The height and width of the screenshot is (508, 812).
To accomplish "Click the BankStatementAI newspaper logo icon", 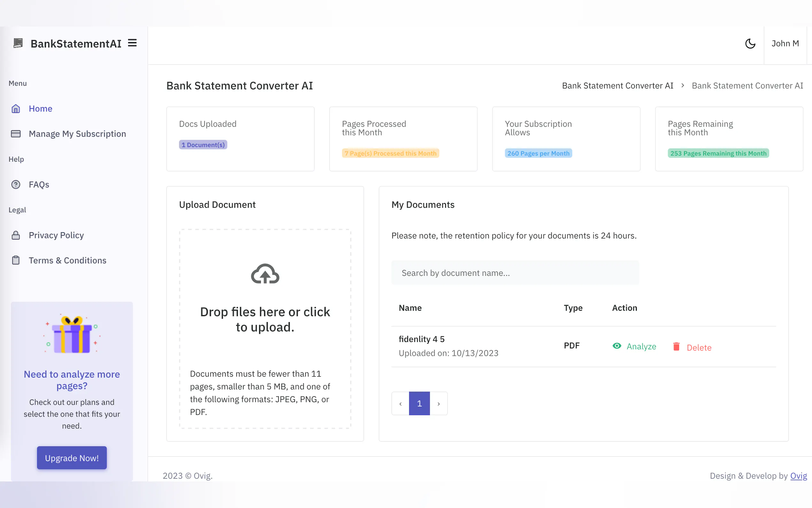I will 18,43.
